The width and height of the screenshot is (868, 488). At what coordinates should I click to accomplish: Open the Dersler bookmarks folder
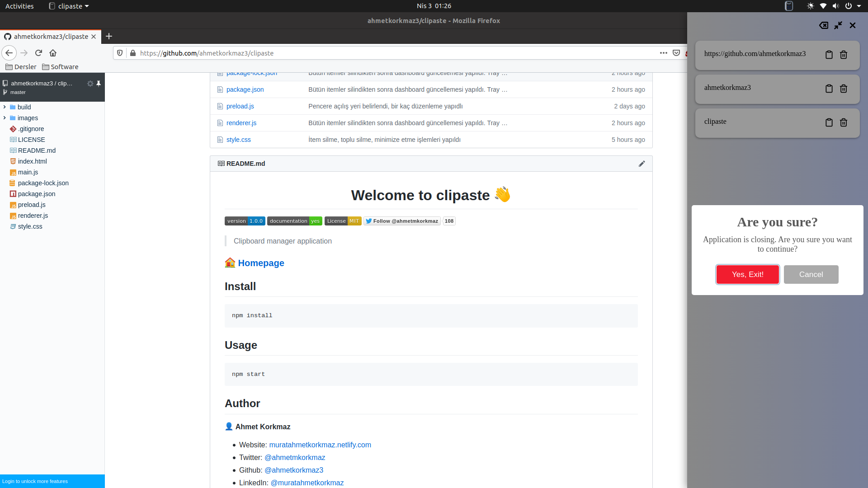pyautogui.click(x=21, y=67)
